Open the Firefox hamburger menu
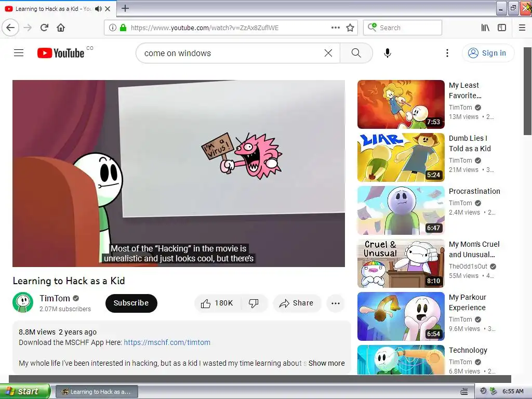Image resolution: width=532 pixels, height=399 pixels. click(522, 28)
